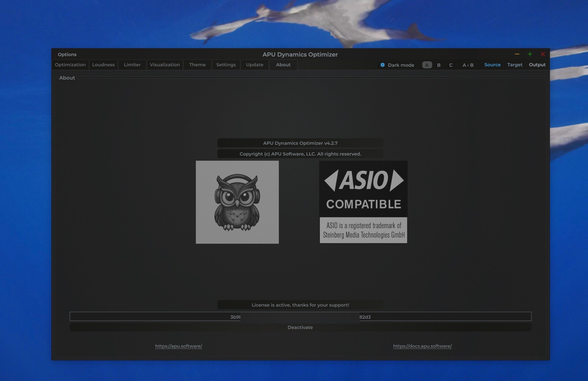
Task: Select preset slot A
Action: pyautogui.click(x=427, y=65)
